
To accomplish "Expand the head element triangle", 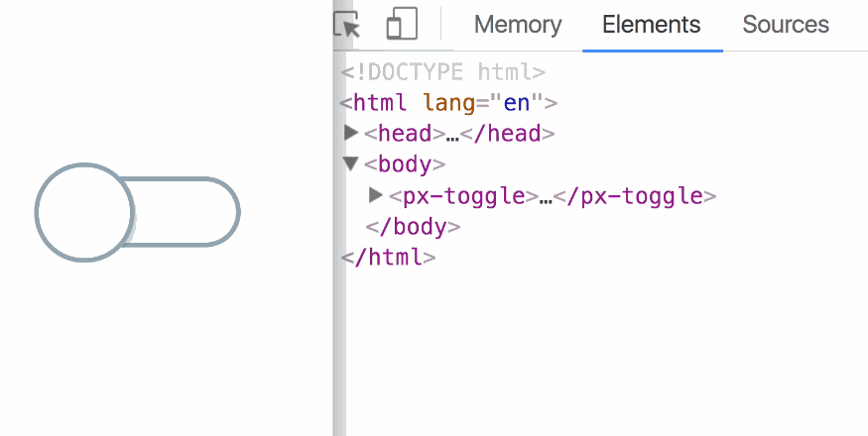I will point(351,133).
